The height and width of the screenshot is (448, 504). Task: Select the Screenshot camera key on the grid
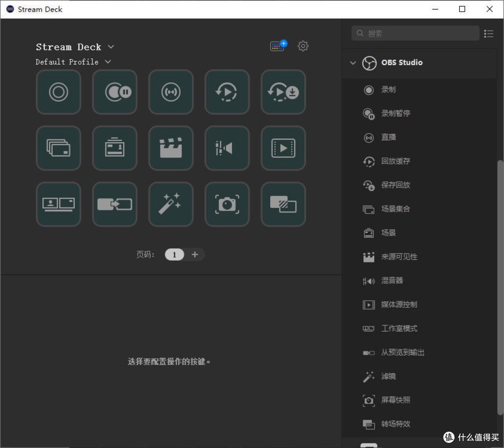[227, 204]
